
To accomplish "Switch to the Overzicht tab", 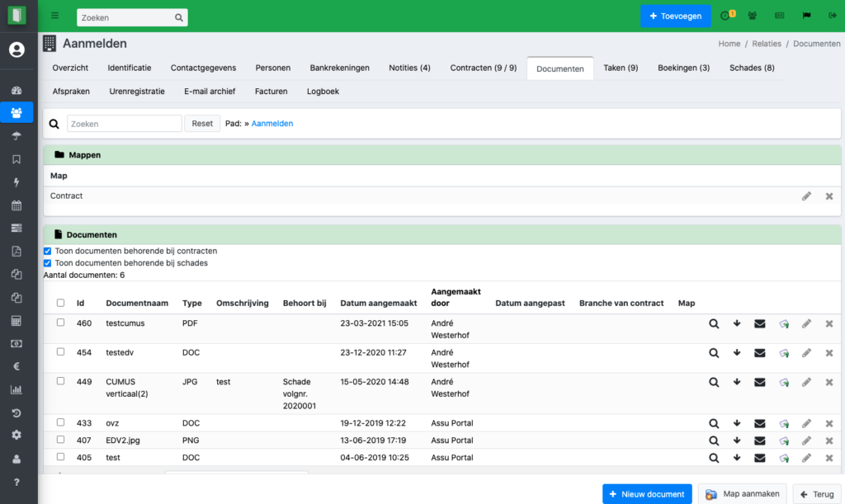I will point(70,68).
